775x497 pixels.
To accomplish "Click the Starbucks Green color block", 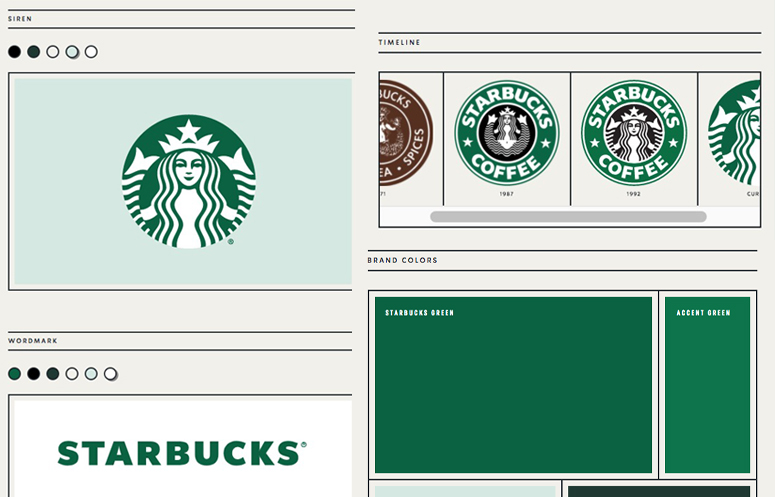I will [514, 385].
